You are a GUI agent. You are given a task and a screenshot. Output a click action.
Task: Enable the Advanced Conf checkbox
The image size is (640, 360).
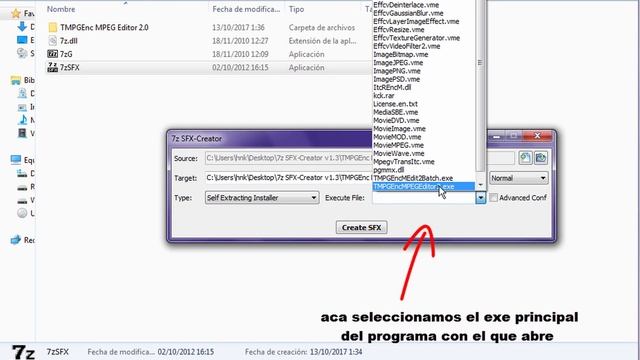pos(493,198)
